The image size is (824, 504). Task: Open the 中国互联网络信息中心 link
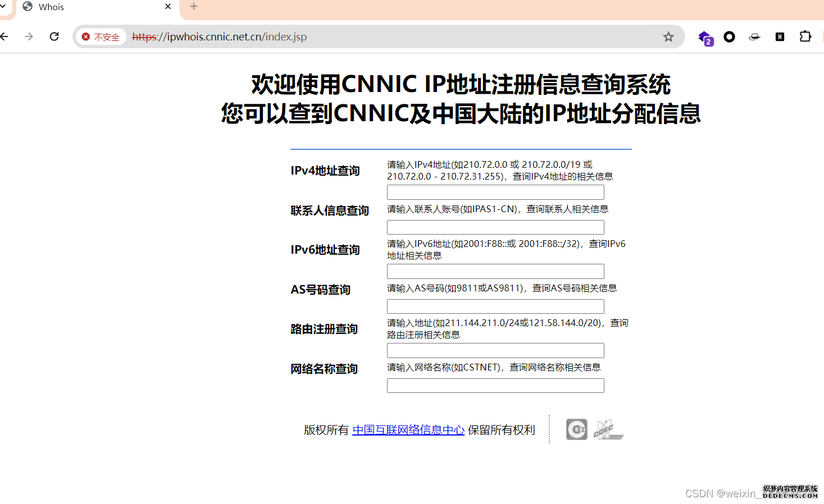(408, 430)
